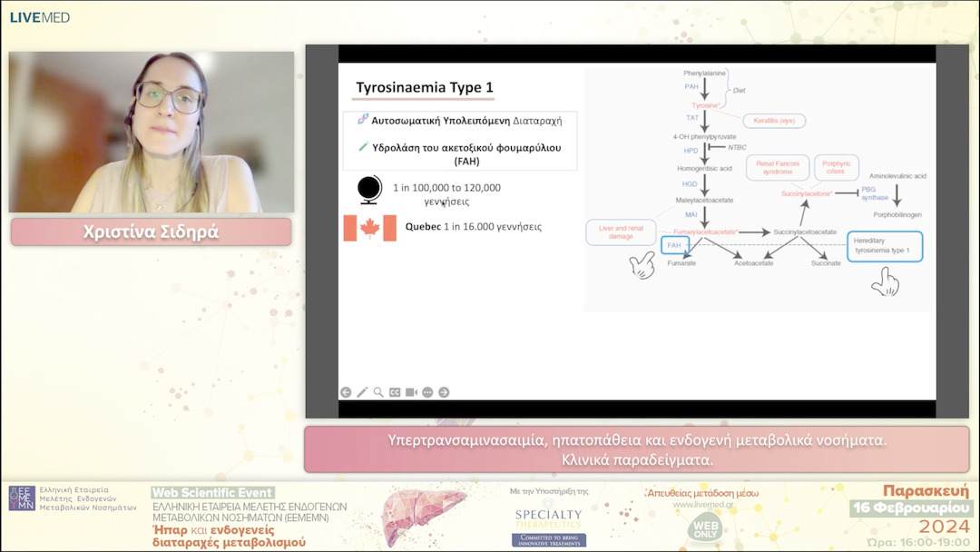Click the date 16 Φεβρουαρίου
The height and width of the screenshot is (552, 980).
(x=911, y=508)
